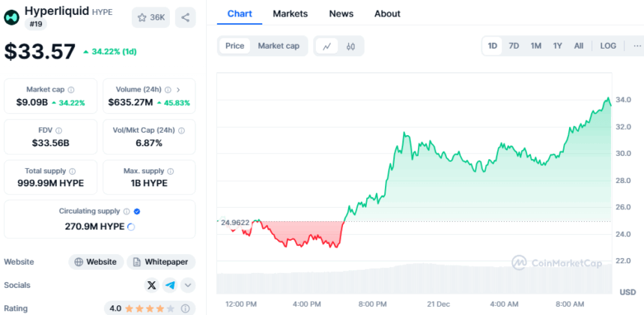Toggle chart to Market cap view
The height and width of the screenshot is (315, 644).
[279, 46]
